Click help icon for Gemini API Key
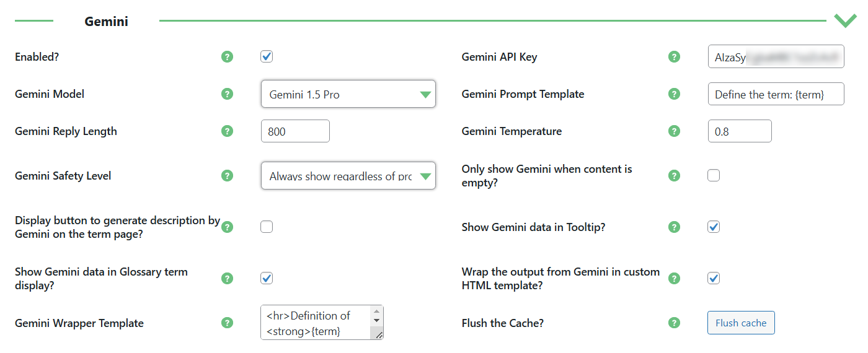The image size is (868, 353). click(675, 57)
